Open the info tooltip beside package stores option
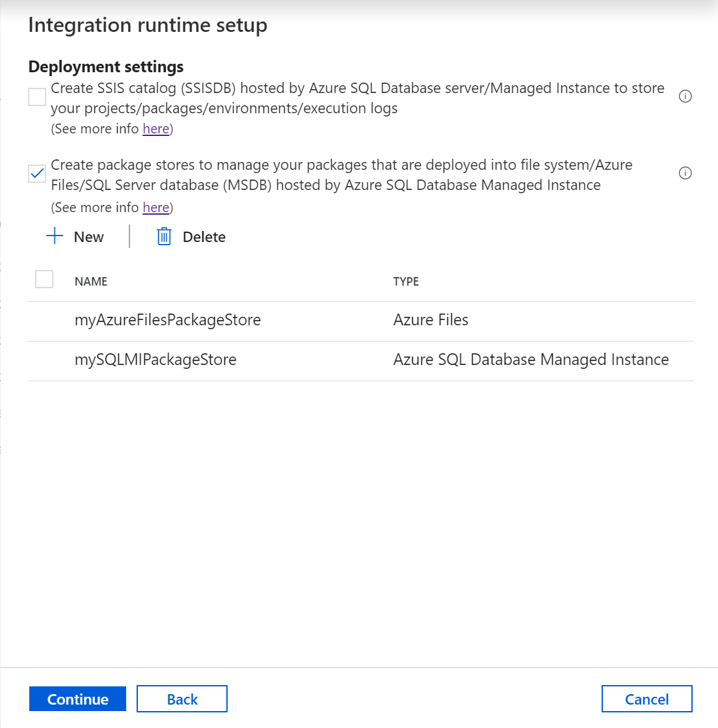718x728 pixels. click(x=685, y=173)
